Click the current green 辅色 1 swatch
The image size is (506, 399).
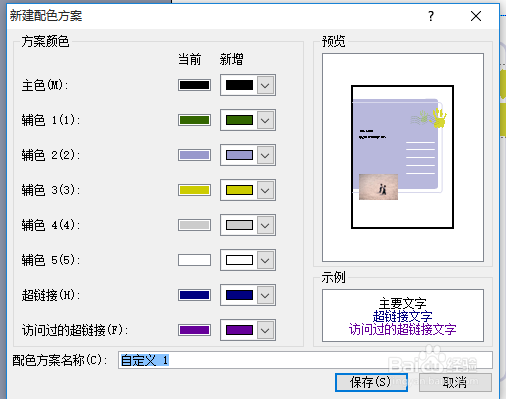(x=194, y=120)
